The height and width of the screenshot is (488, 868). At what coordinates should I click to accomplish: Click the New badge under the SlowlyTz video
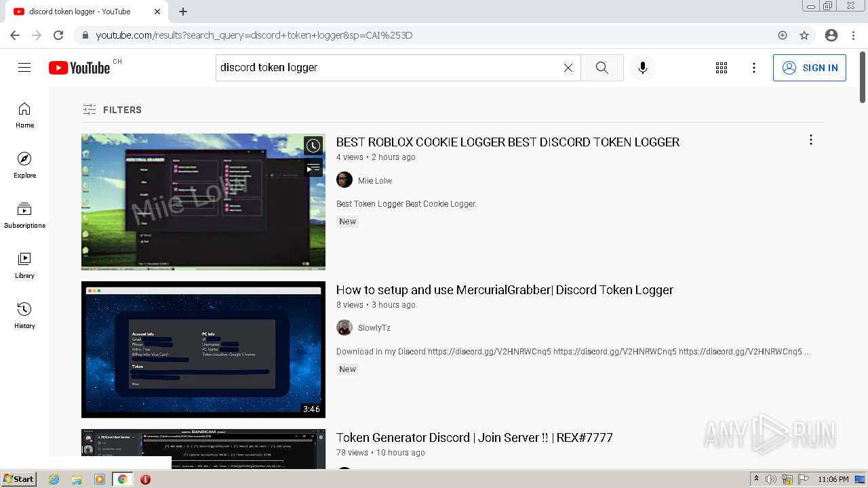(347, 369)
